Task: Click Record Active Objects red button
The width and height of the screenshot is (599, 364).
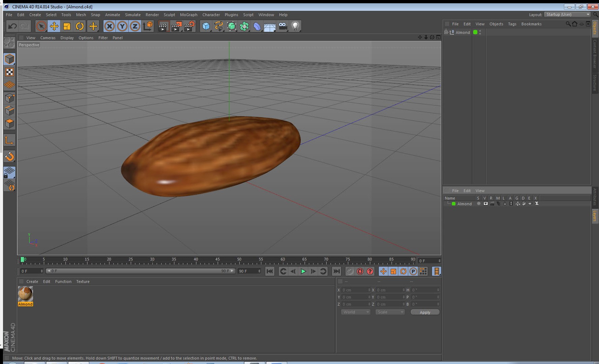Action: tap(350, 271)
